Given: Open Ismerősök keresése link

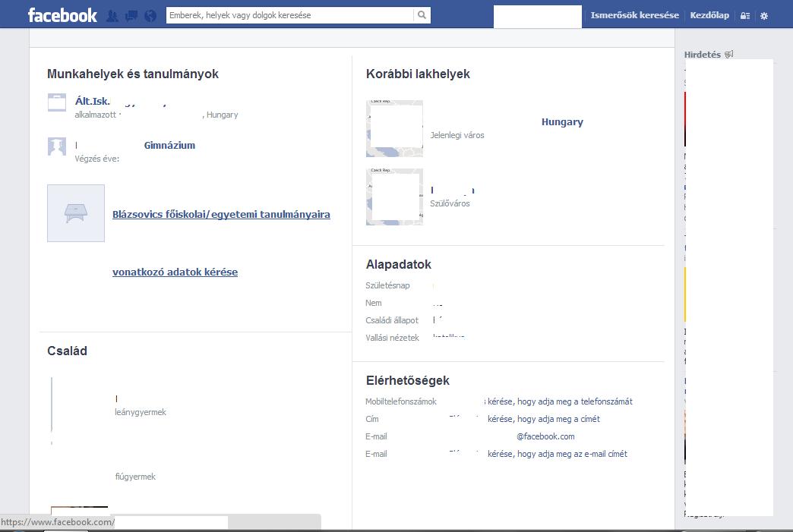Looking at the screenshot, I should click(635, 15).
